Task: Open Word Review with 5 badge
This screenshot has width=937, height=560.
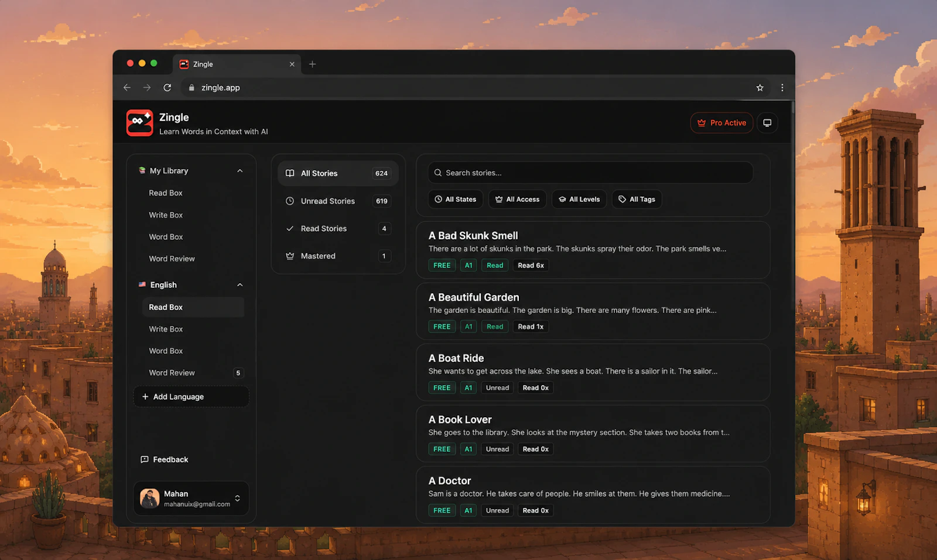Action: [193, 373]
